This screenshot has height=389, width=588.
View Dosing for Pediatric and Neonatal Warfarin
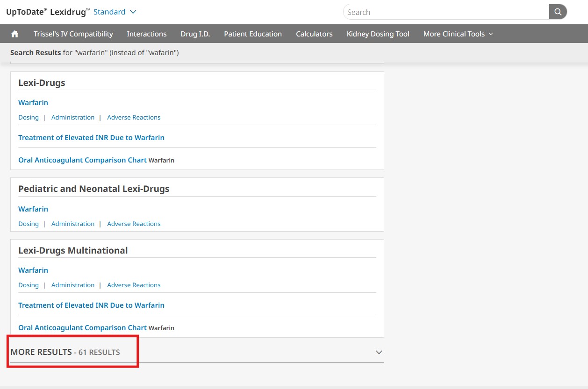click(29, 224)
